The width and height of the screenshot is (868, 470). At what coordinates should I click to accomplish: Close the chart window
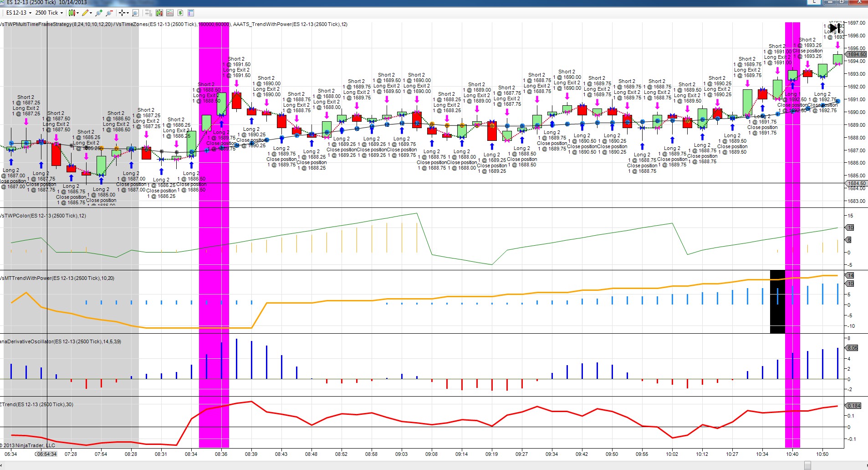pos(858,2)
